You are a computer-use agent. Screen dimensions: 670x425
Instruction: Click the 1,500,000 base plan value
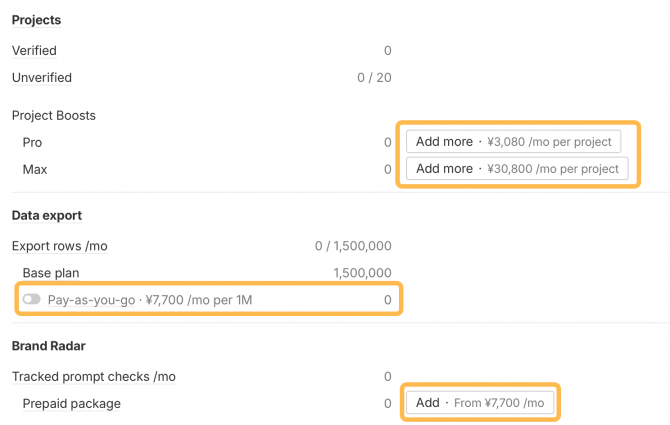point(362,272)
